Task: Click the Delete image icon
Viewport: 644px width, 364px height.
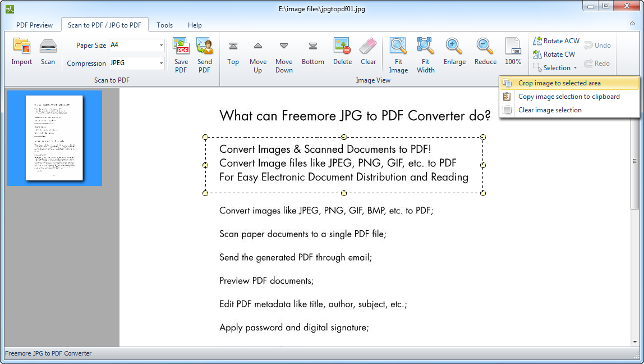Action: (342, 46)
